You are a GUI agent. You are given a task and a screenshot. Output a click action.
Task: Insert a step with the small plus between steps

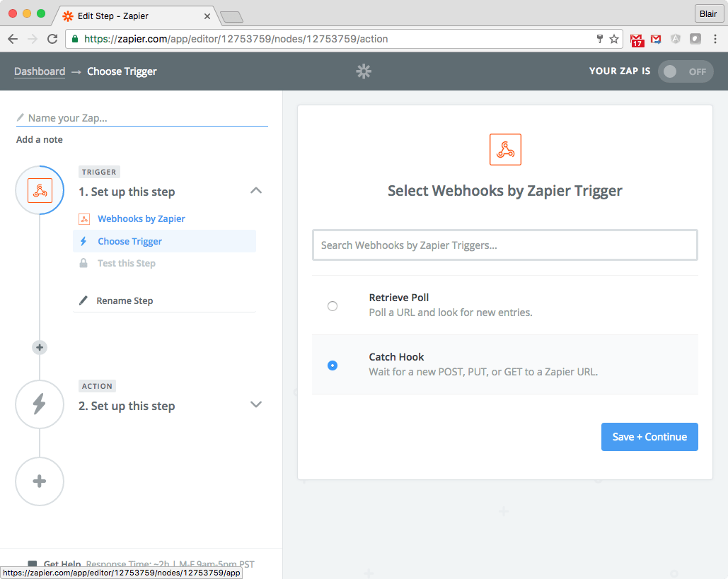coord(40,347)
